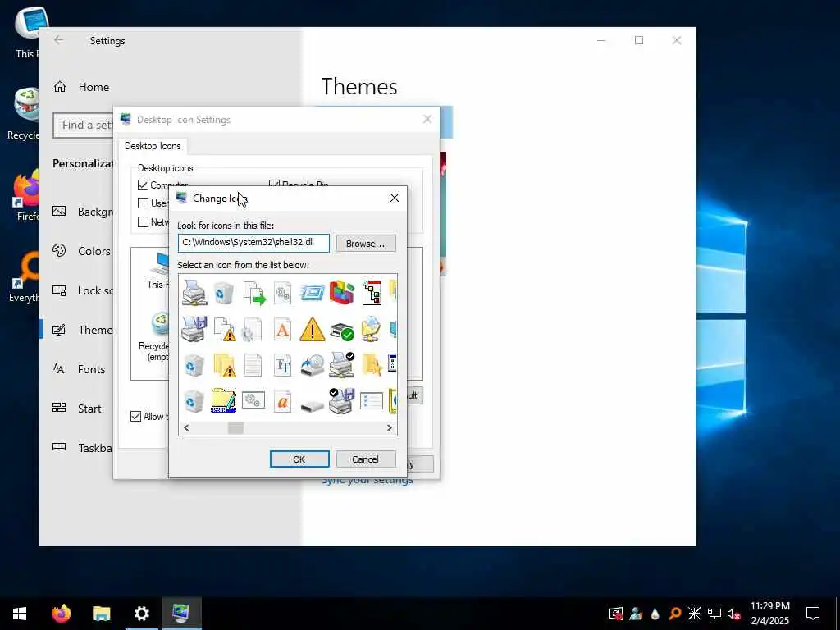The width and height of the screenshot is (840, 630).
Task: Open the Start settings page
Action: click(77, 409)
